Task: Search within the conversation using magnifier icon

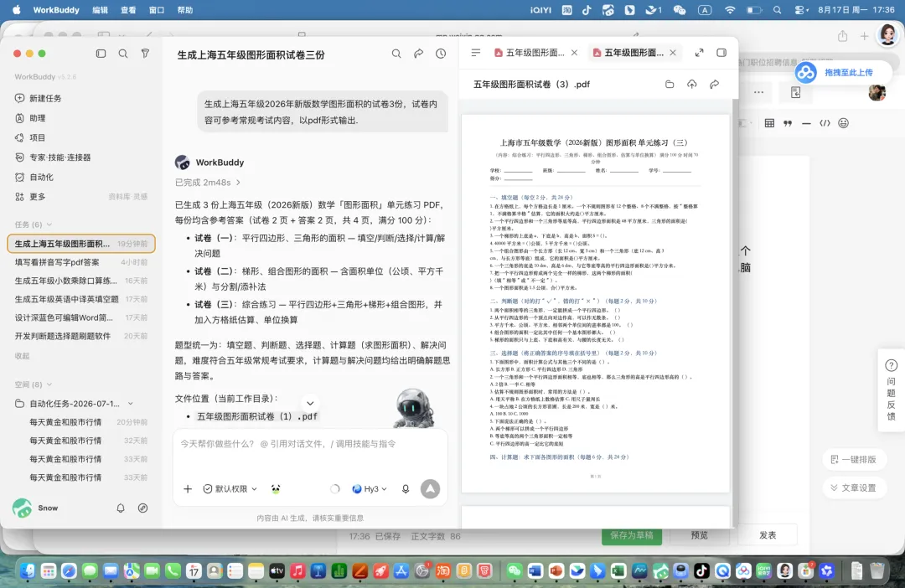Action: (396, 54)
